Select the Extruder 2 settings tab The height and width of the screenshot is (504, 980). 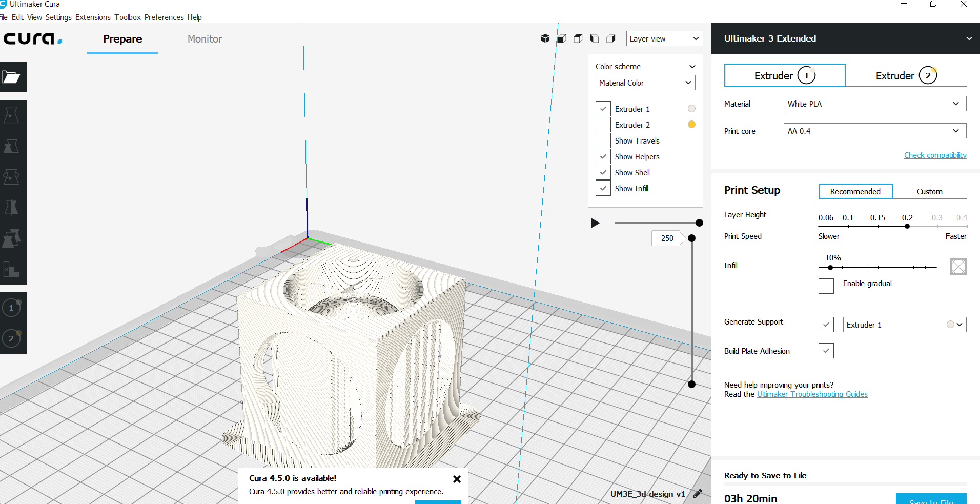click(906, 75)
